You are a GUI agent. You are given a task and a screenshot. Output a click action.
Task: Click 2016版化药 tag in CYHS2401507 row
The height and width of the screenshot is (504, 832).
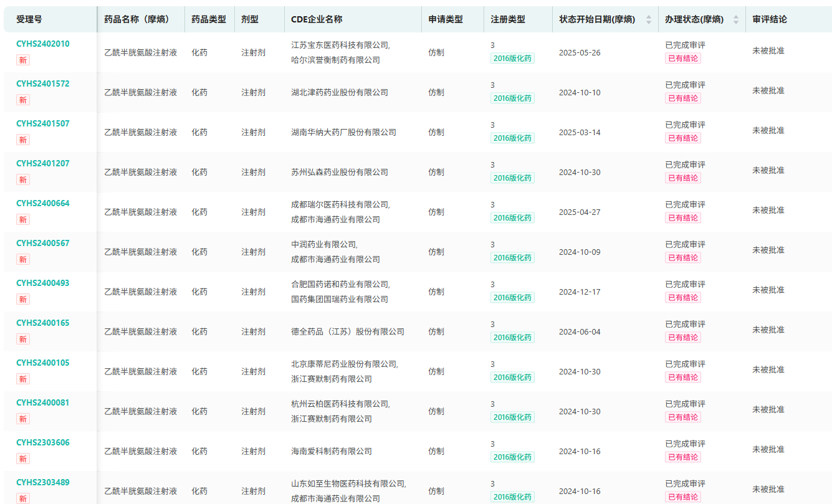512,138
